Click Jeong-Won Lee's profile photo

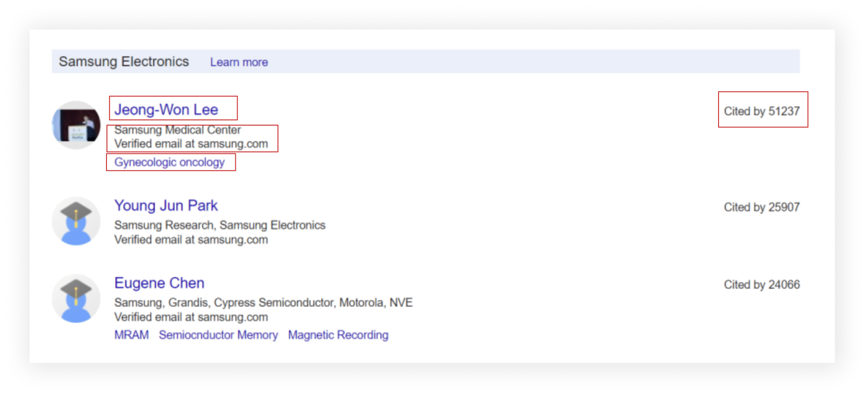[76, 125]
